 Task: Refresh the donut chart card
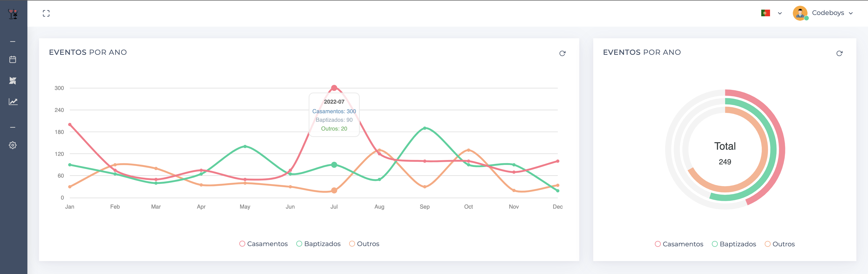839,53
